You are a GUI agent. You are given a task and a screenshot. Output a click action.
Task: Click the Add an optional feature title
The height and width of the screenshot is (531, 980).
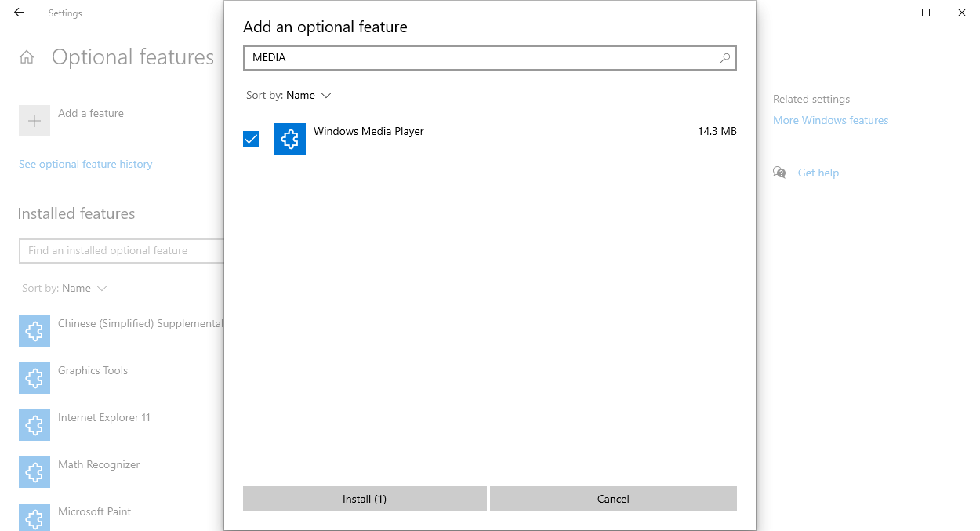coord(325,27)
